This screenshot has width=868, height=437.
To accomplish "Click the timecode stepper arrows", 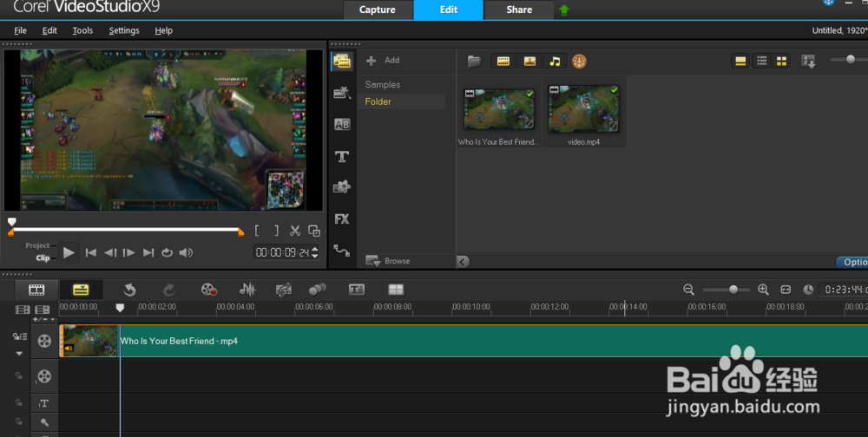I will click(315, 252).
